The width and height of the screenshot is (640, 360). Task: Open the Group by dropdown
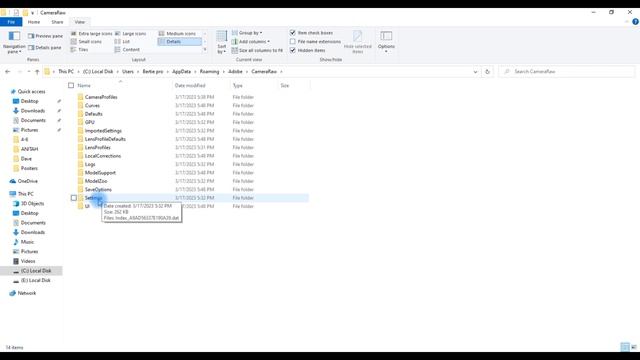tap(247, 33)
